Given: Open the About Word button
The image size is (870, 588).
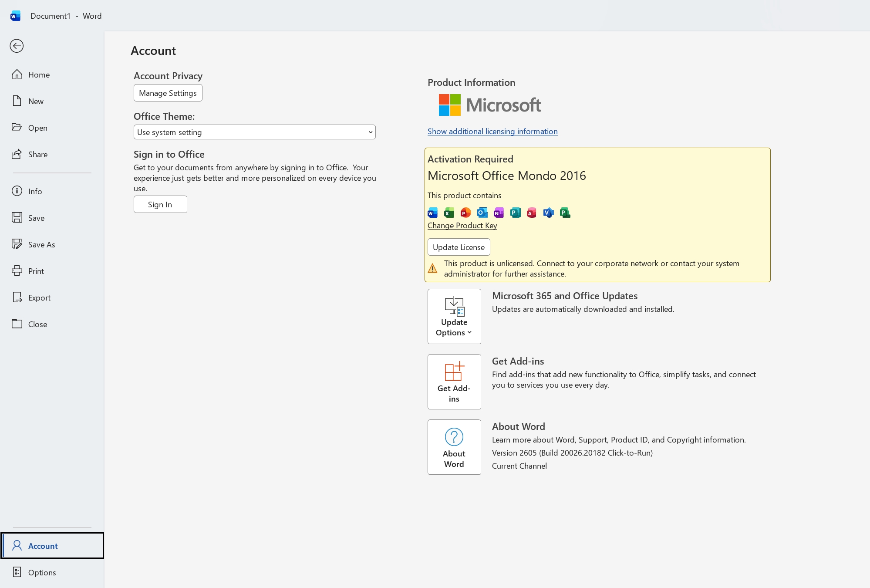Looking at the screenshot, I should point(454,447).
